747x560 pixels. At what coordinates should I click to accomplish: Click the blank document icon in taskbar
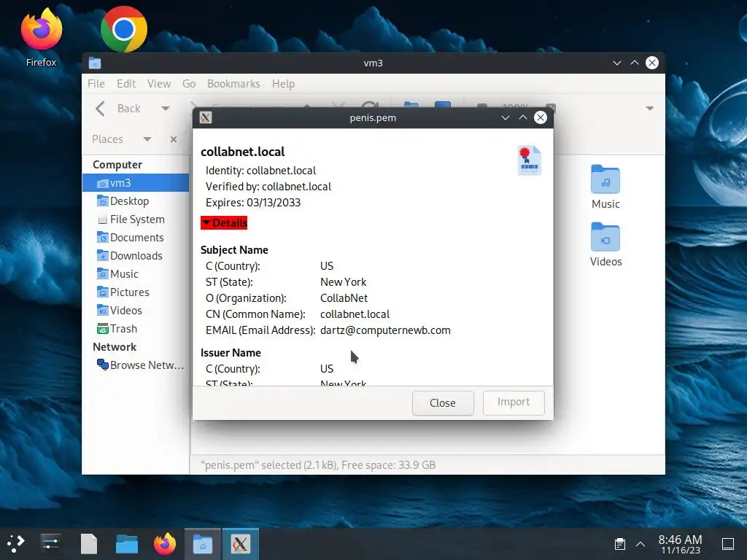click(88, 544)
